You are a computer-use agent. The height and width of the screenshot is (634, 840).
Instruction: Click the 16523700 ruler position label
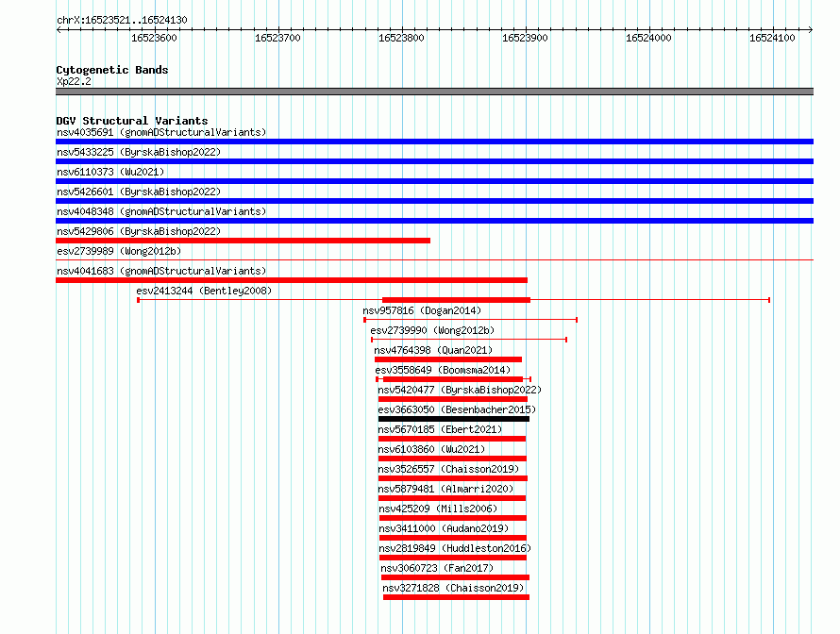coord(277,38)
